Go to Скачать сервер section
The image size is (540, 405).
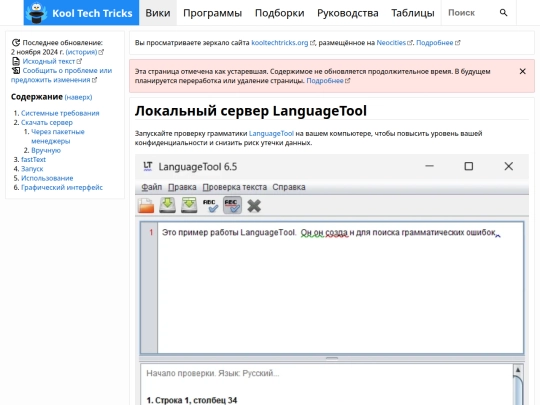click(47, 123)
